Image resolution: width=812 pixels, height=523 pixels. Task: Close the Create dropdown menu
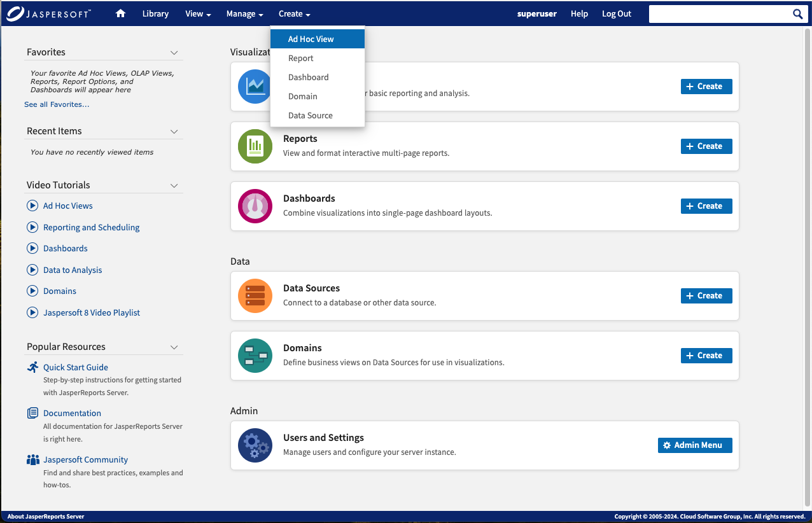tap(294, 13)
